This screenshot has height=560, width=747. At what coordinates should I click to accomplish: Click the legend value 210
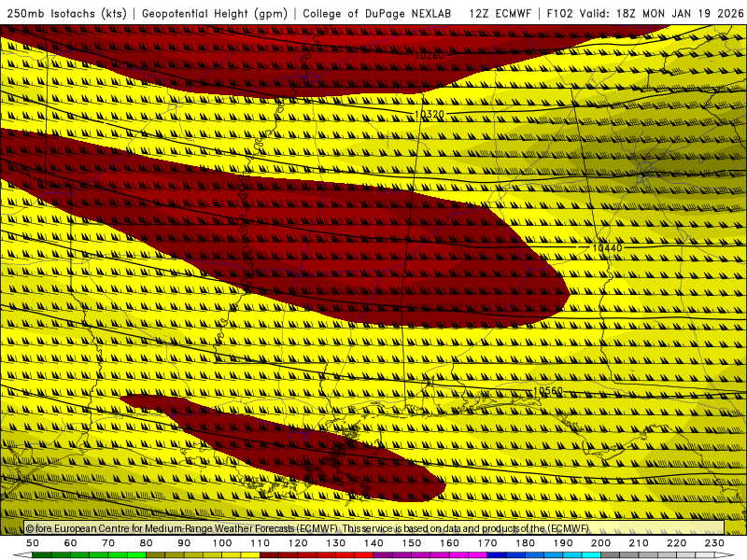point(639,543)
